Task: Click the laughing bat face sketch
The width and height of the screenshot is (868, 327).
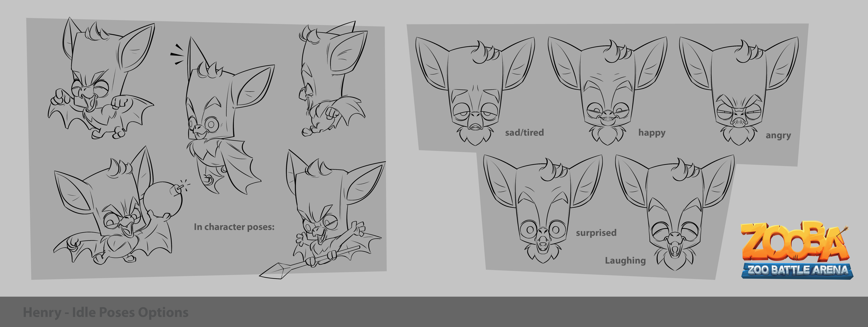Action: pyautogui.click(x=675, y=213)
